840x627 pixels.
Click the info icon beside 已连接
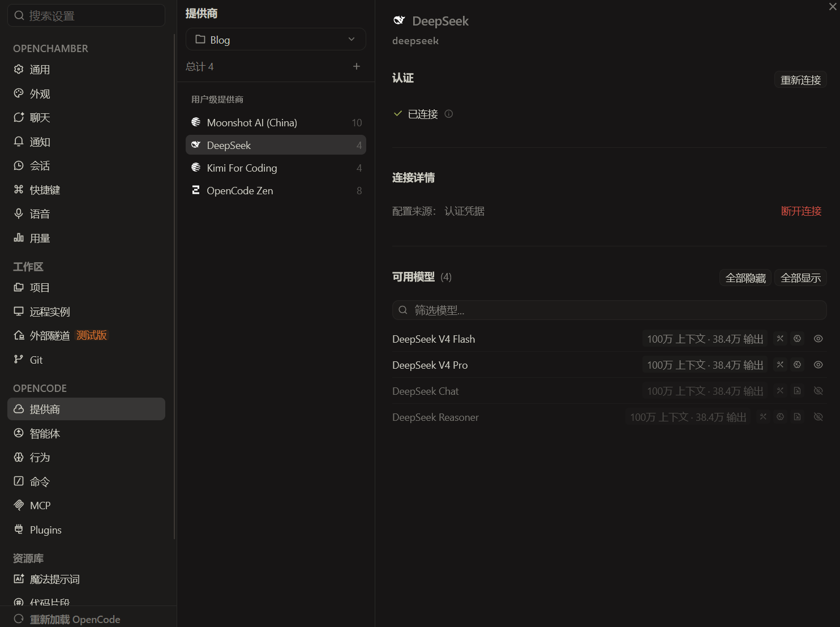[x=449, y=114]
